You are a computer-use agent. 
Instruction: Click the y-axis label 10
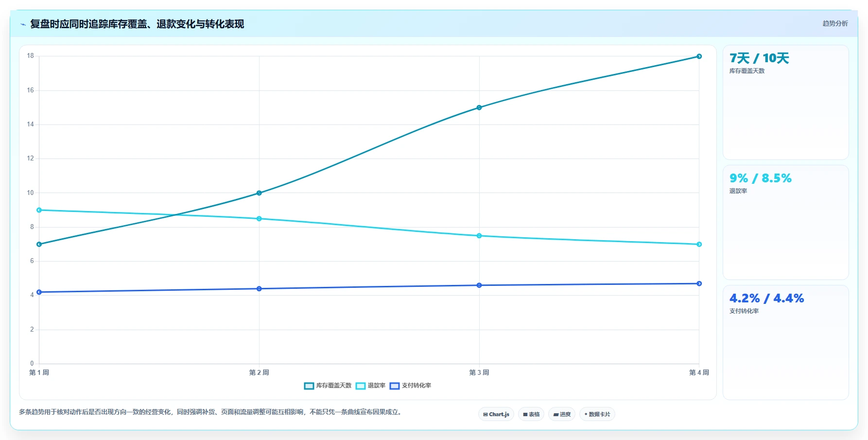point(31,193)
